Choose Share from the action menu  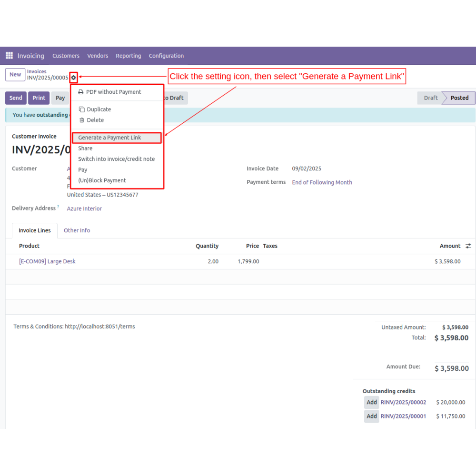[x=85, y=149]
